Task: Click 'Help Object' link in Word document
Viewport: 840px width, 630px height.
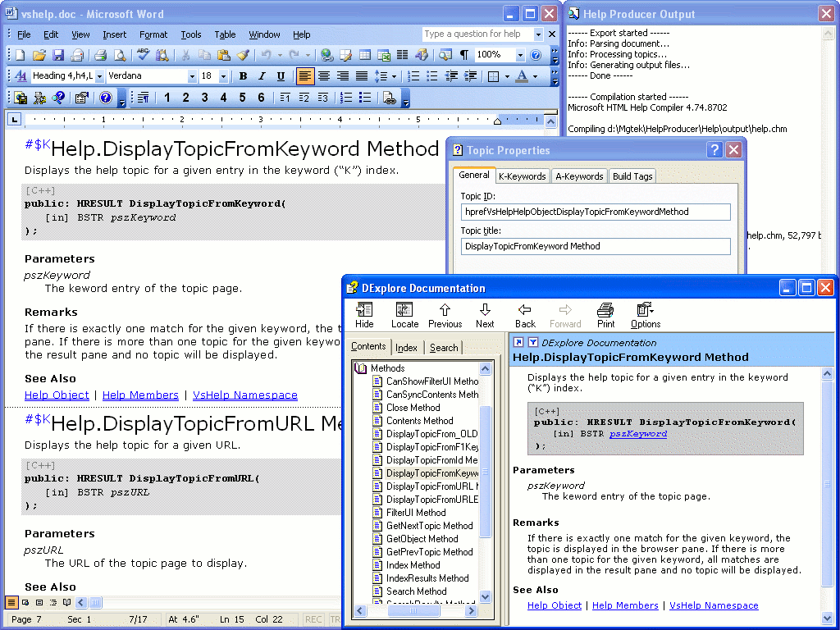Action: (57, 395)
